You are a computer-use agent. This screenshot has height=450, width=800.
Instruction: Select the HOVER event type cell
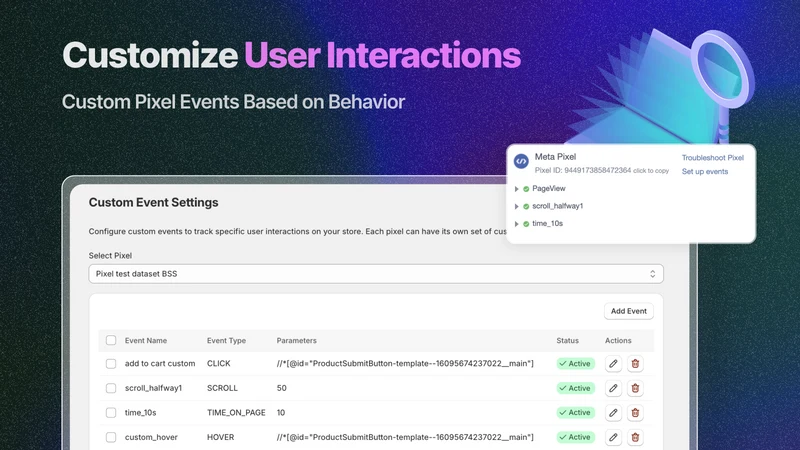click(220, 437)
